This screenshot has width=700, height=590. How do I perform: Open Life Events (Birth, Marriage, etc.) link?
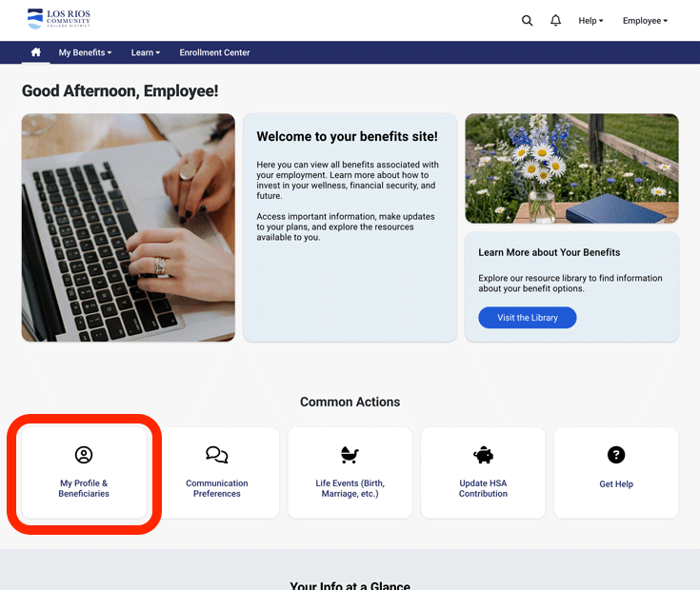[x=350, y=488]
